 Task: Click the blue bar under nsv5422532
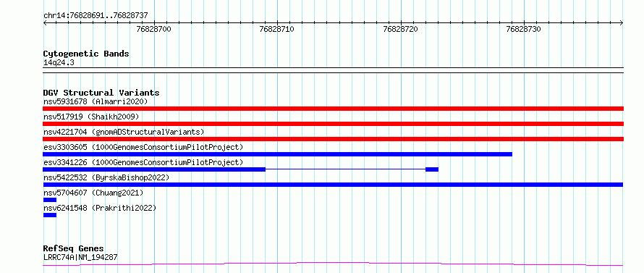(x=333, y=185)
